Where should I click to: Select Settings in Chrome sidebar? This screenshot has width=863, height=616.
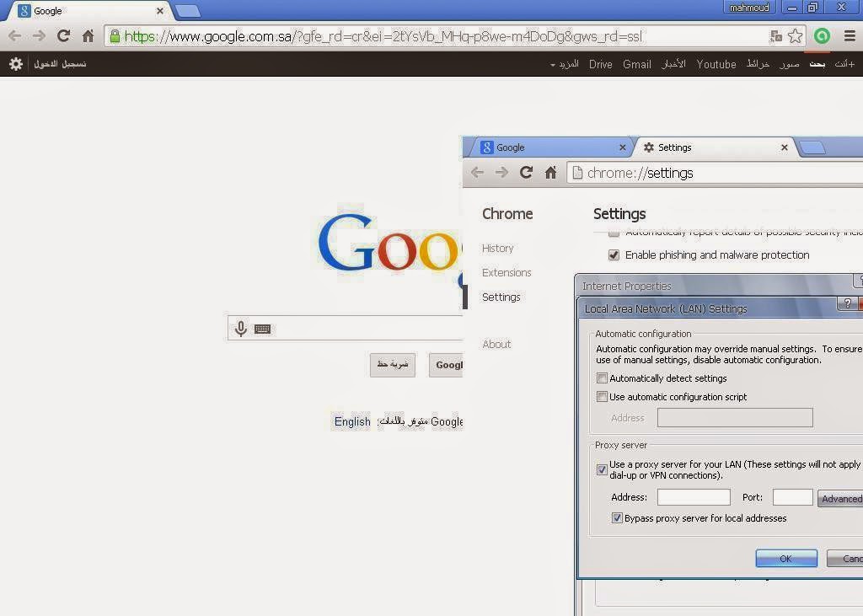click(501, 297)
